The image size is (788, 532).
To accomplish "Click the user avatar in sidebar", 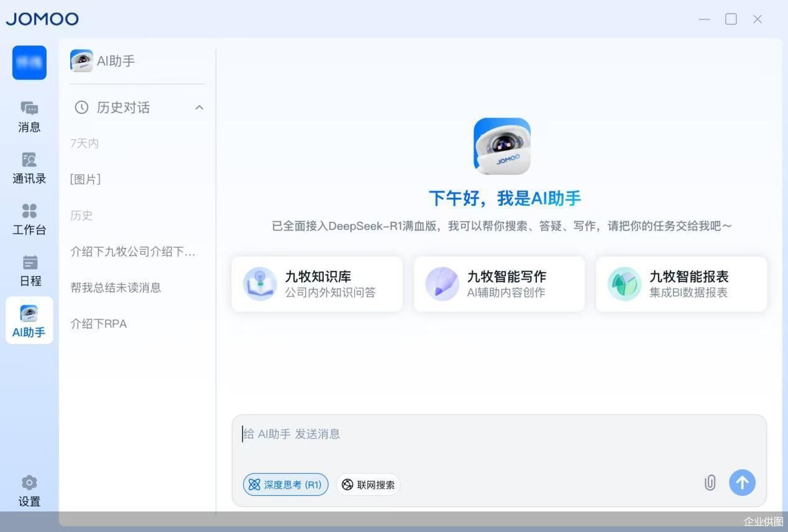I will [x=29, y=62].
